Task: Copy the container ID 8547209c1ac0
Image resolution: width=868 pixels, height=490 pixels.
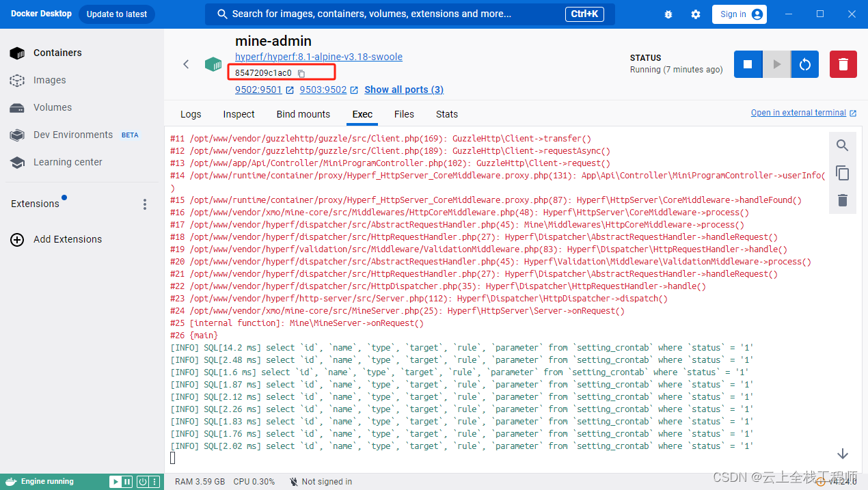Action: [x=301, y=73]
